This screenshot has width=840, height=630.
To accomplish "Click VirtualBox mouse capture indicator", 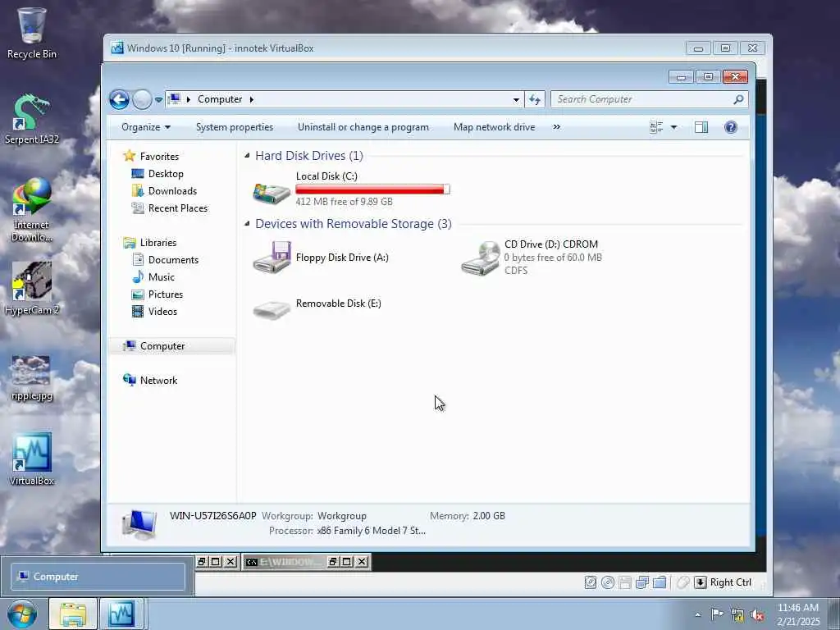I will pyautogui.click(x=683, y=582).
